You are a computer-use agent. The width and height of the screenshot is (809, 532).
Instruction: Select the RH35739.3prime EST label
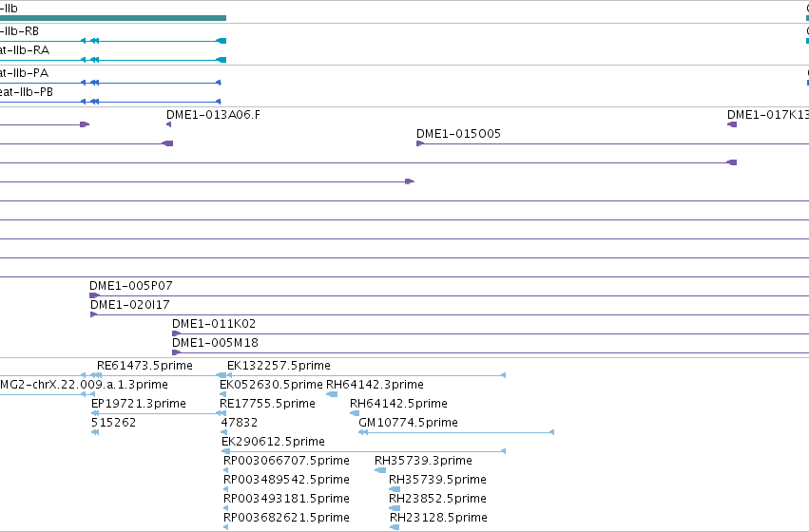tap(423, 462)
